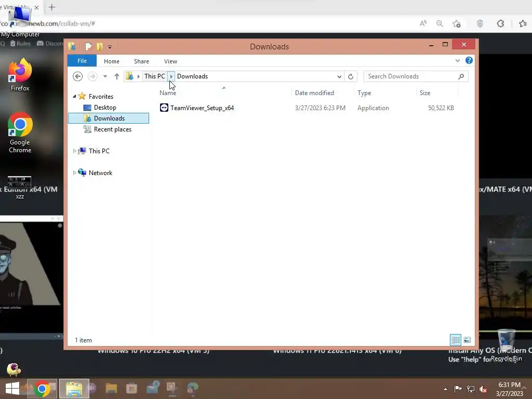Image resolution: width=532 pixels, height=399 pixels.
Task: Select the TeamViewer_Setup_x64 file name
Action: click(x=202, y=108)
